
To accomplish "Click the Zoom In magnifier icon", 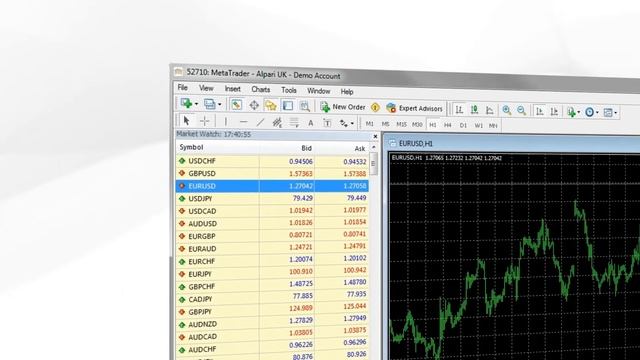I will click(507, 110).
